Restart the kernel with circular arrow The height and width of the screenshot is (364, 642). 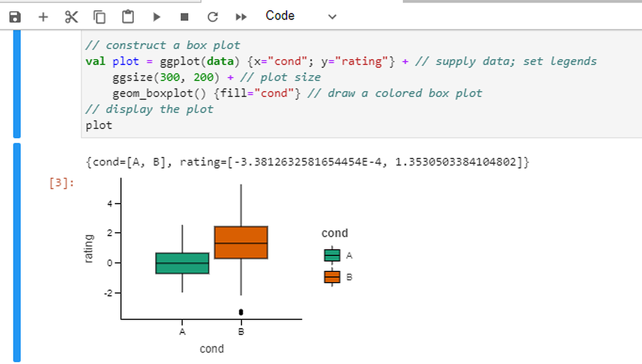tap(213, 17)
